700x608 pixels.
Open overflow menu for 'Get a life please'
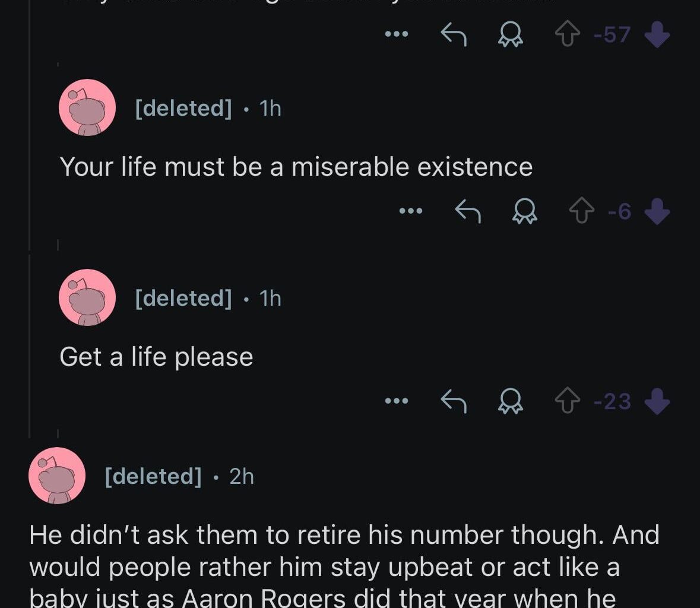point(397,401)
